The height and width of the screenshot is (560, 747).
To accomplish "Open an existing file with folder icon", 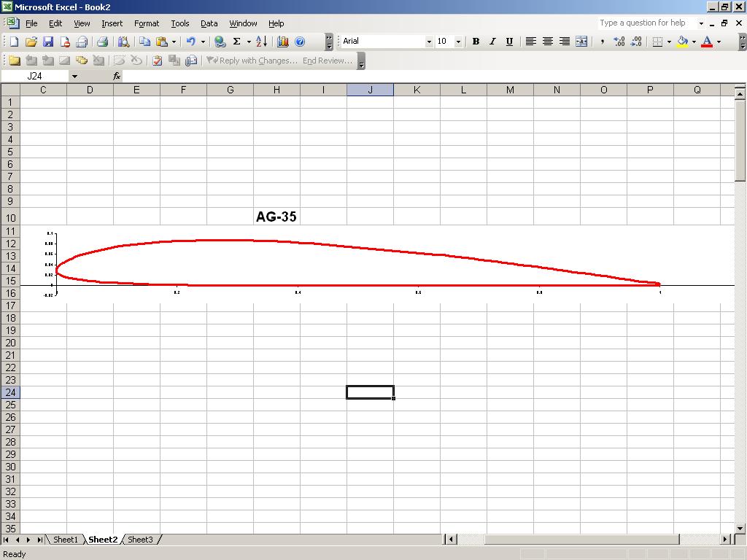I will (x=31, y=42).
